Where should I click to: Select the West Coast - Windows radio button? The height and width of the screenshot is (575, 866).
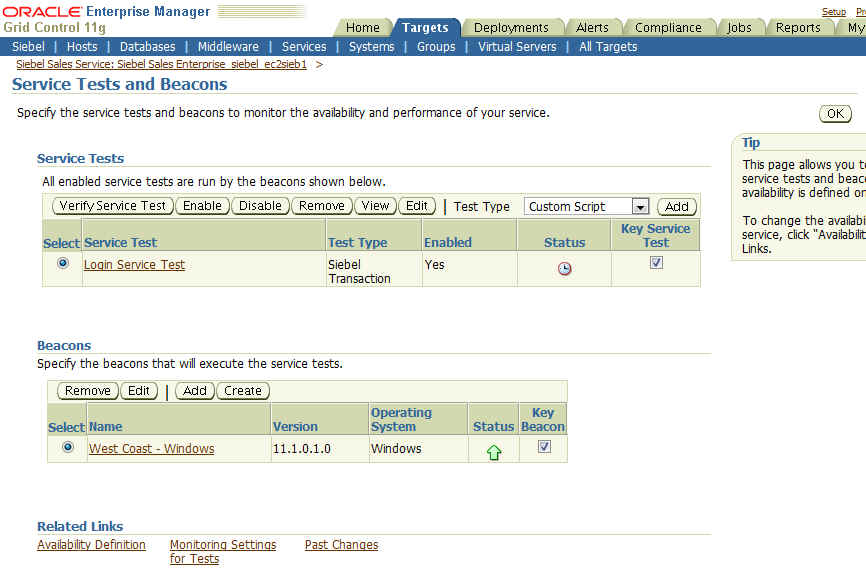tap(68, 447)
